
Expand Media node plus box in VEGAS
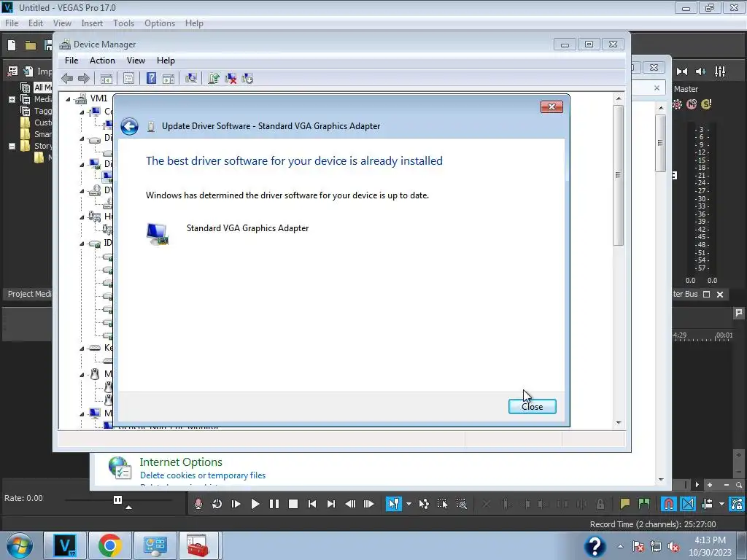(12, 99)
